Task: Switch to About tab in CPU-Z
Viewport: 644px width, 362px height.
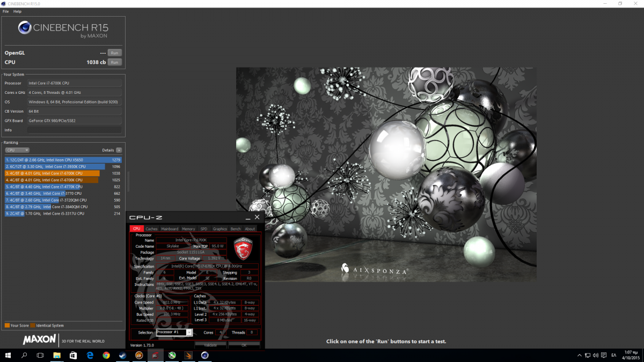Action: (x=250, y=229)
